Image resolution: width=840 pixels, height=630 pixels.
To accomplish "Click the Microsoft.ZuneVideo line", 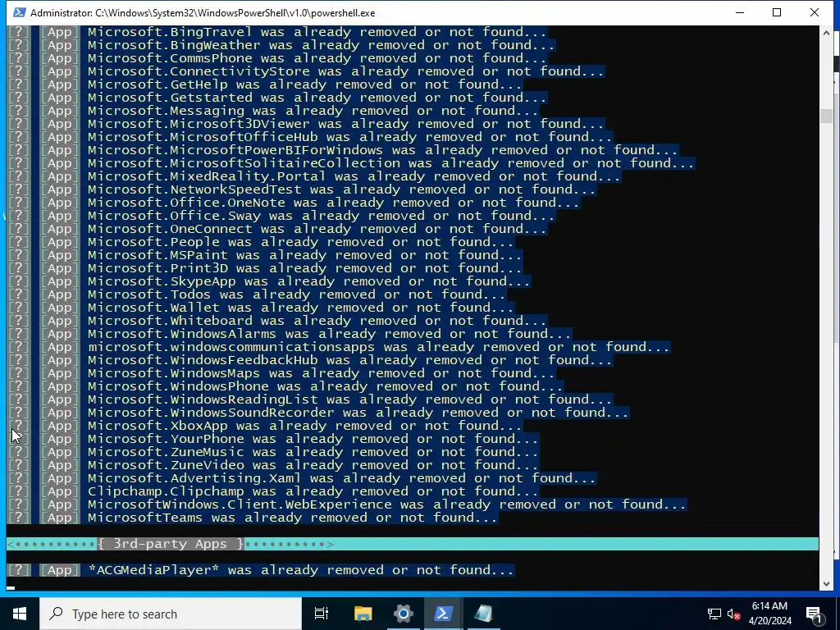I will [274, 465].
